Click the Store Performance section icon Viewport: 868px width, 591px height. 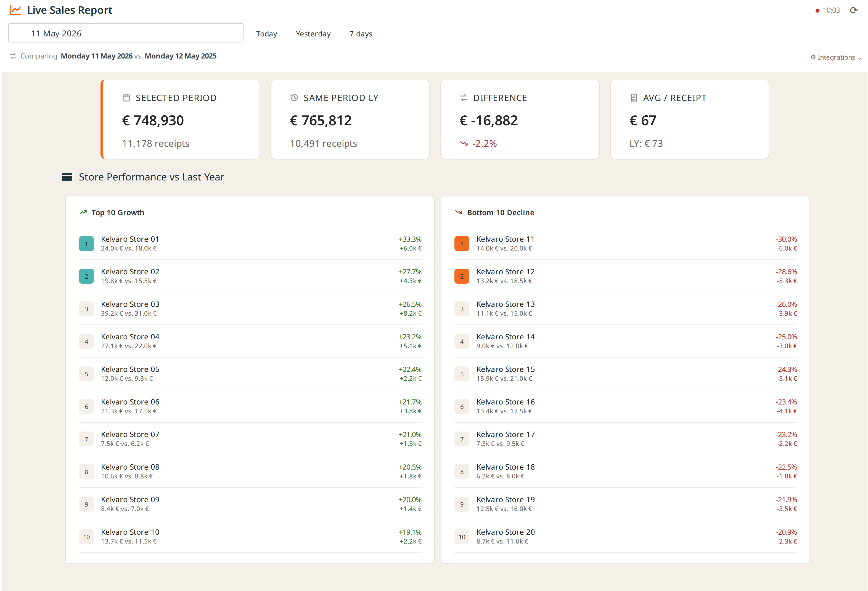67,177
